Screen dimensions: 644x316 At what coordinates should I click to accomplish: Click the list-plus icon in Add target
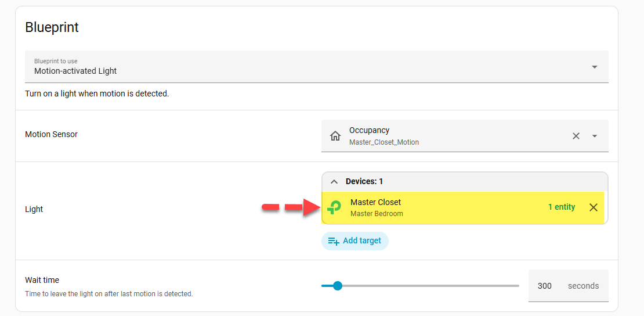click(x=334, y=241)
